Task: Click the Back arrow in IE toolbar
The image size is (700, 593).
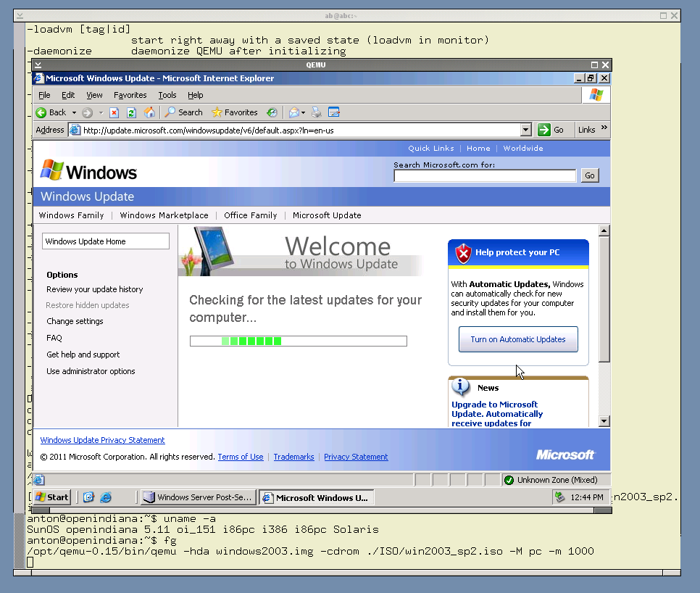Action: [x=42, y=112]
